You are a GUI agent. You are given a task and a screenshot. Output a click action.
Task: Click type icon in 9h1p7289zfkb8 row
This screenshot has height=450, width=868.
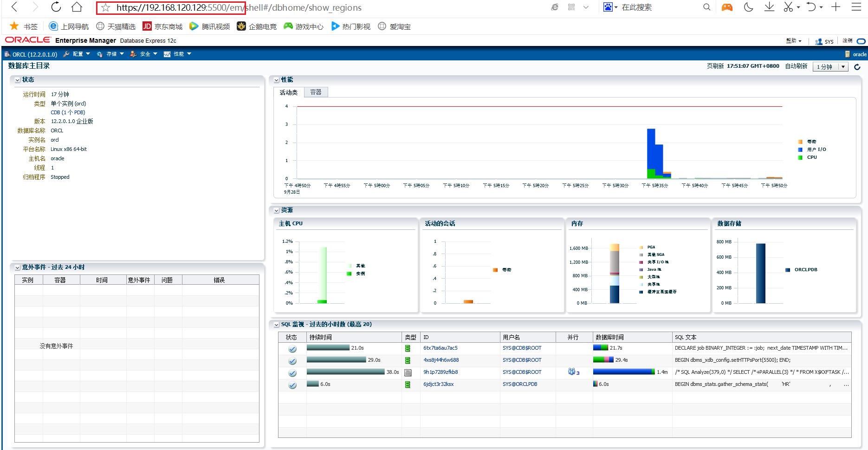click(x=408, y=372)
